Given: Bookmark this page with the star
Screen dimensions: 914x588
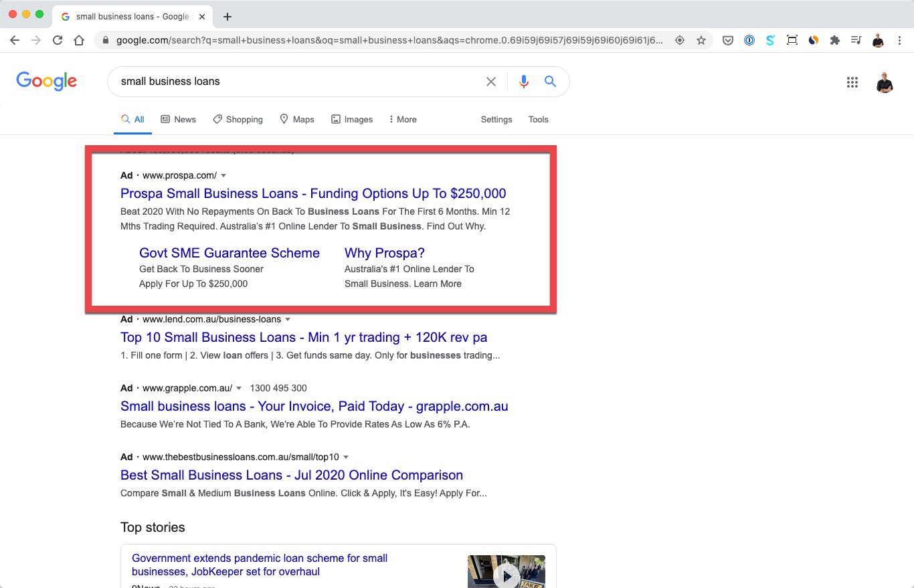Looking at the screenshot, I should click(x=701, y=40).
